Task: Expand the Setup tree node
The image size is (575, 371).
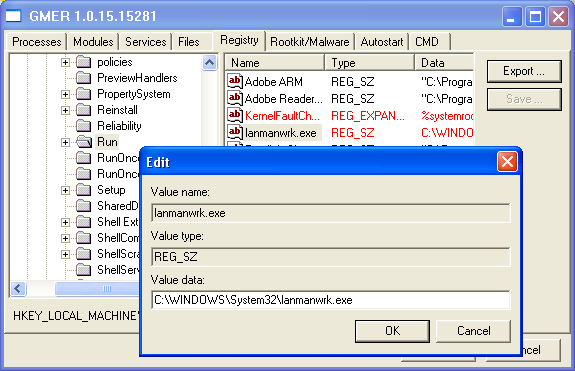Action: 65,190
